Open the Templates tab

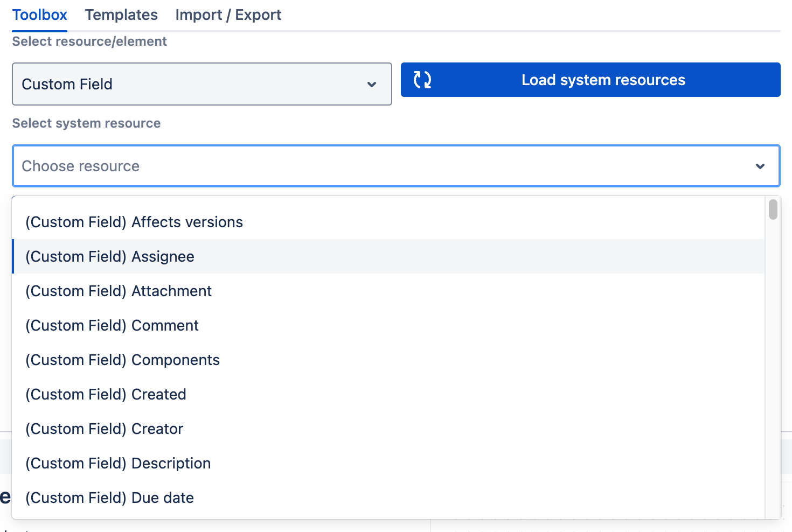click(x=121, y=15)
